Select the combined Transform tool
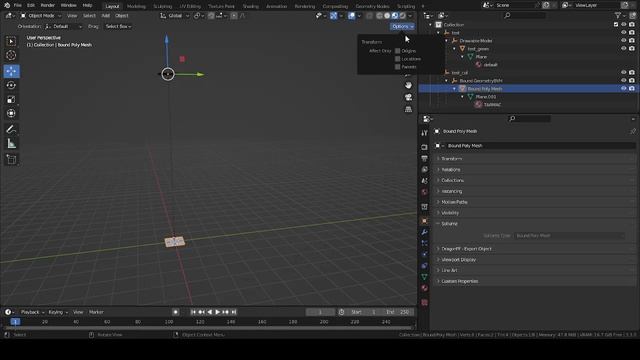The height and width of the screenshot is (360, 640). [x=11, y=113]
